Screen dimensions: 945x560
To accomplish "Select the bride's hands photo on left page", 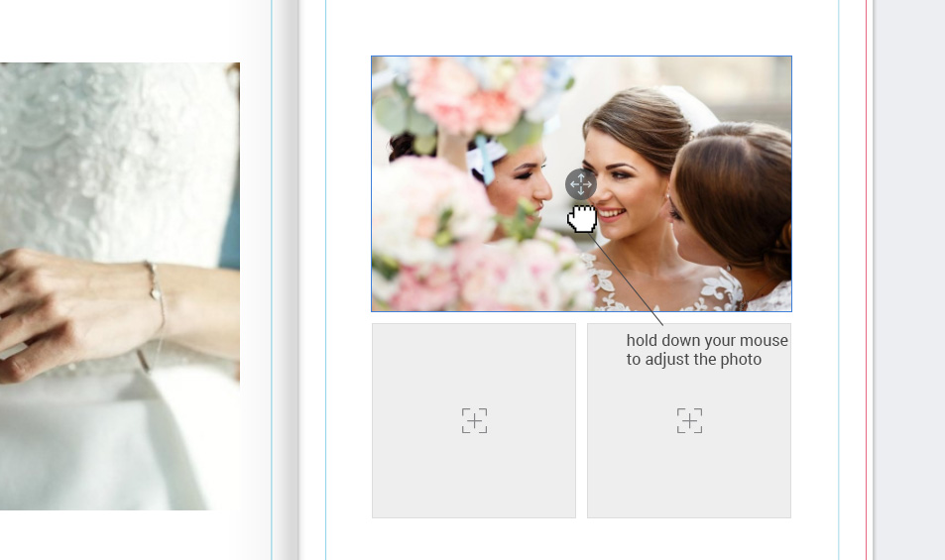I will tap(120, 286).
